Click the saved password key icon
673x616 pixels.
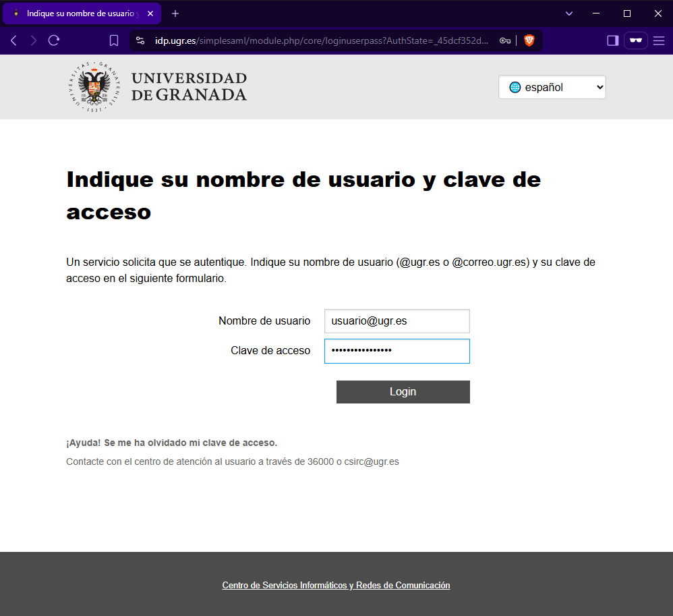tap(504, 40)
